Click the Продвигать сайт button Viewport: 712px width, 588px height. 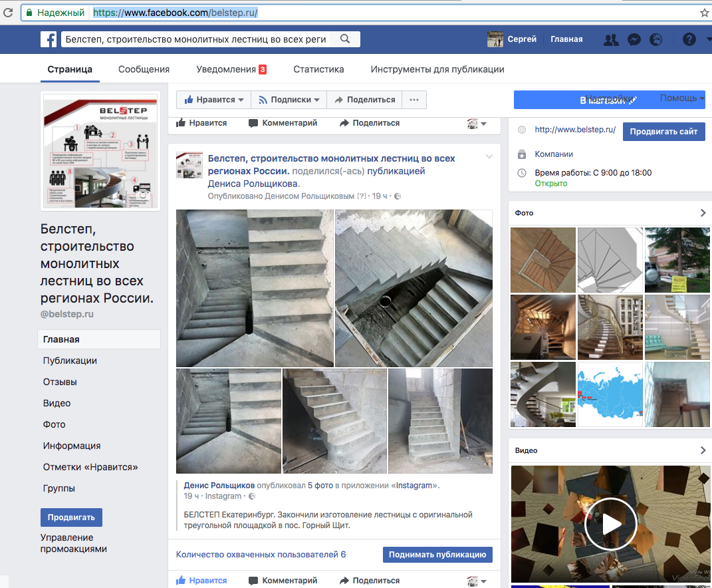pyautogui.click(x=663, y=132)
